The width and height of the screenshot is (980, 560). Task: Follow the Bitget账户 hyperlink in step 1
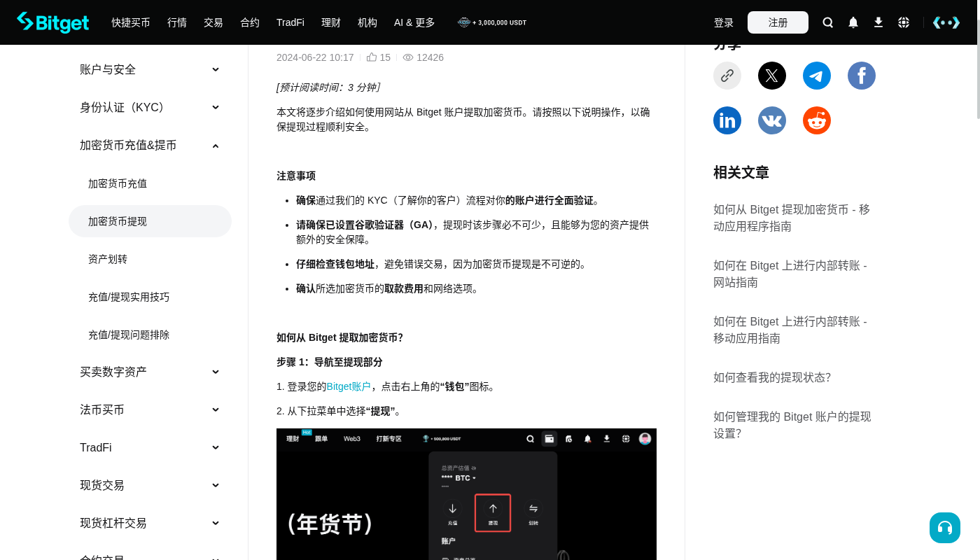pyautogui.click(x=349, y=386)
